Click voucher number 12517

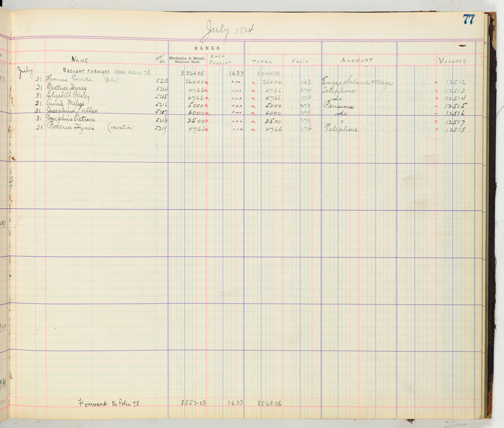coord(455,123)
